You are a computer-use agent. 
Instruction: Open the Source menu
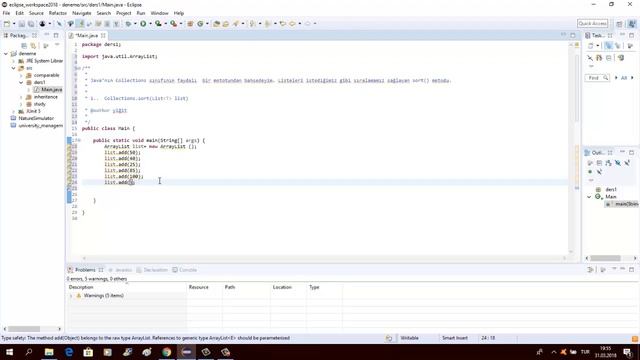[x=36, y=13]
